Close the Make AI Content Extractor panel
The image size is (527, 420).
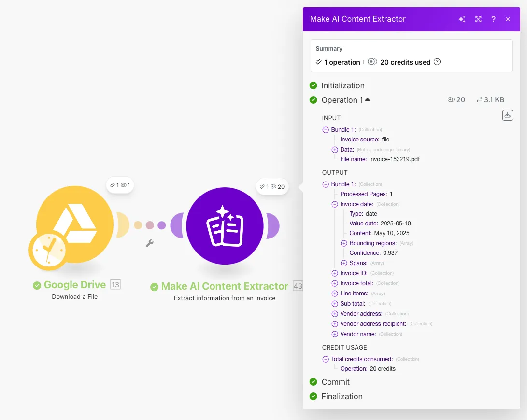508,19
